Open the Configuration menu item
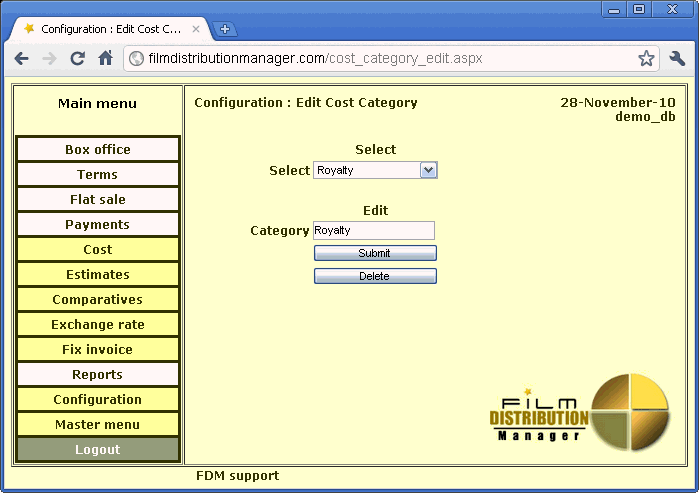The image size is (699, 493). point(98,399)
